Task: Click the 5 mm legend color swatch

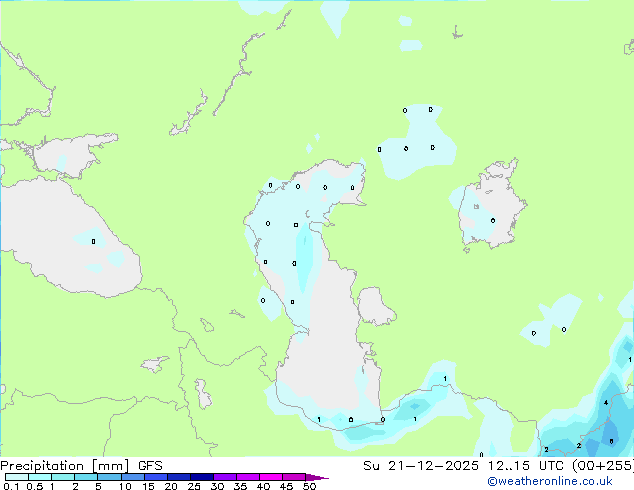Action: (110, 477)
